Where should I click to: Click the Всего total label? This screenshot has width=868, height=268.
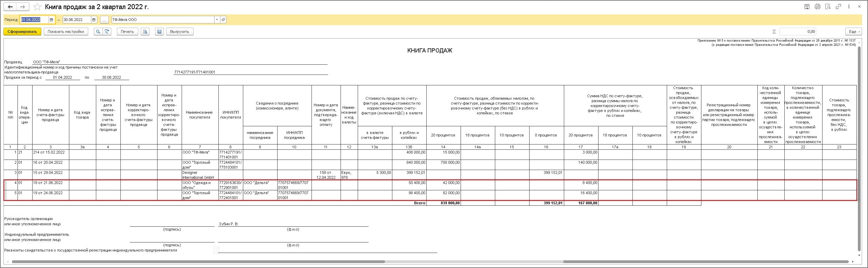(x=420, y=203)
